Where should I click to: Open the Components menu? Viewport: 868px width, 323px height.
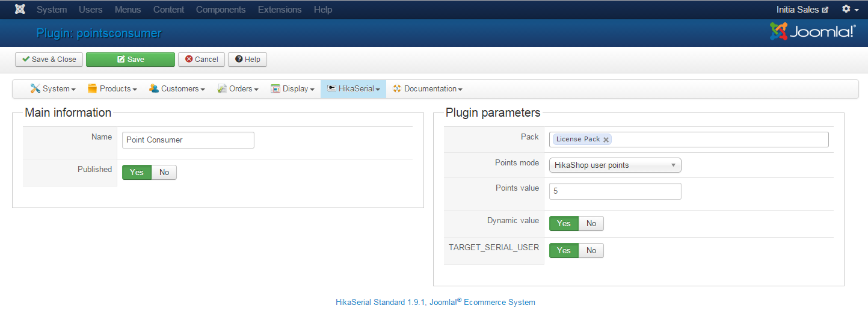221,10
